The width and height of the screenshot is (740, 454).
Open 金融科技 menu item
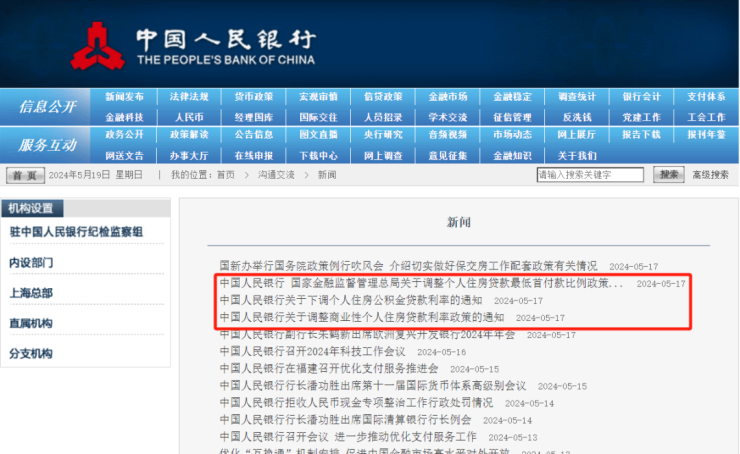tap(124, 118)
